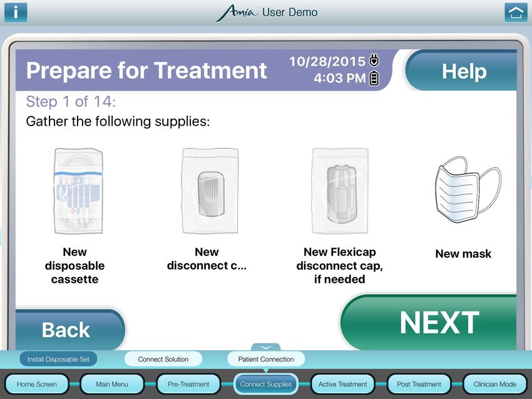Open Main Menu in bottom navigation
Viewport: 532px width, 399px height.
[x=112, y=384]
